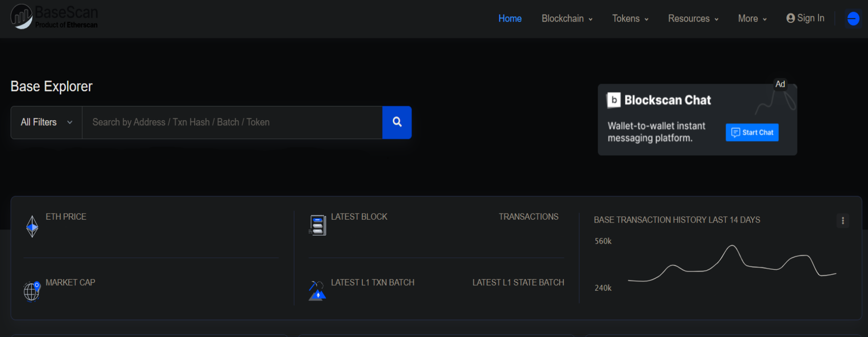Click the search magnifier button
The image size is (868, 337).
click(397, 122)
